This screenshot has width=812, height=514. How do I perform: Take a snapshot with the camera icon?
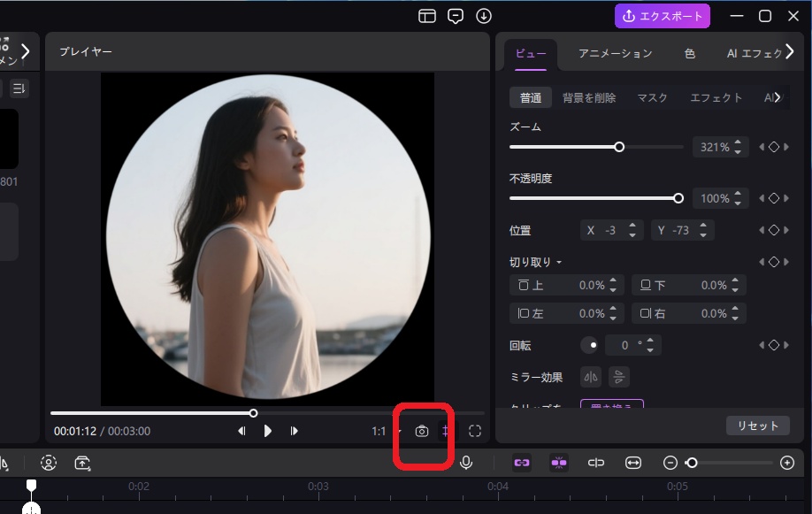(424, 431)
